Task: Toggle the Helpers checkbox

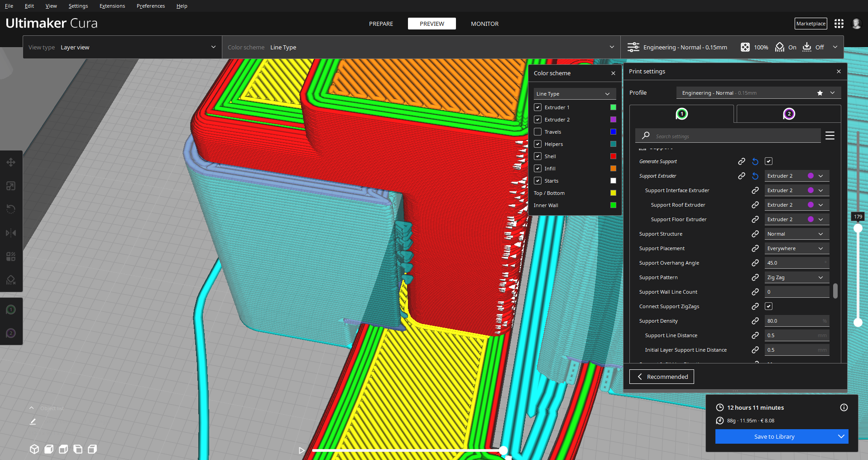Action: point(538,144)
